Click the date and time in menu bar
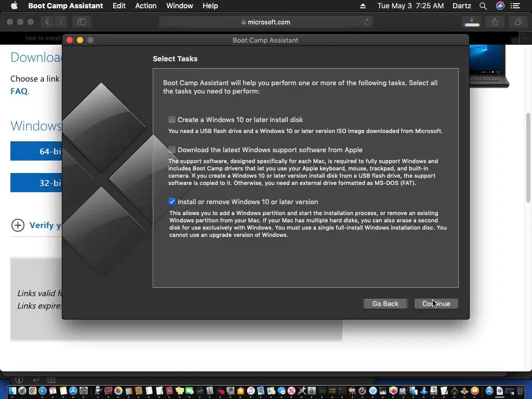This screenshot has height=399, width=532. 410,6
